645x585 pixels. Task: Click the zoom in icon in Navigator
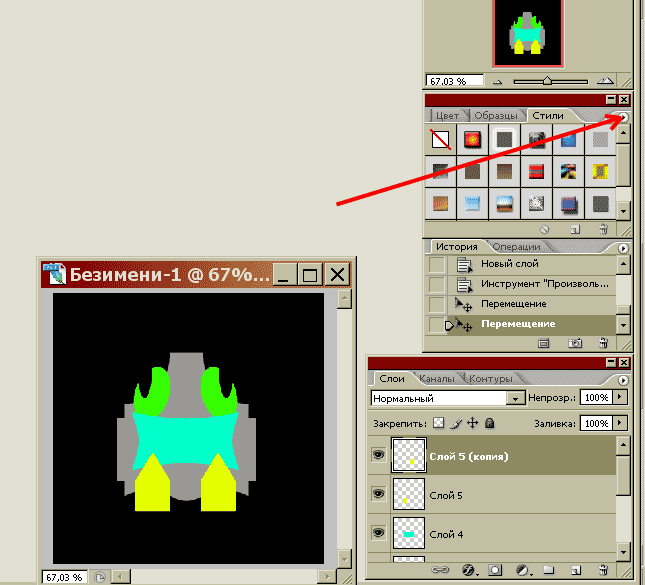(x=605, y=81)
